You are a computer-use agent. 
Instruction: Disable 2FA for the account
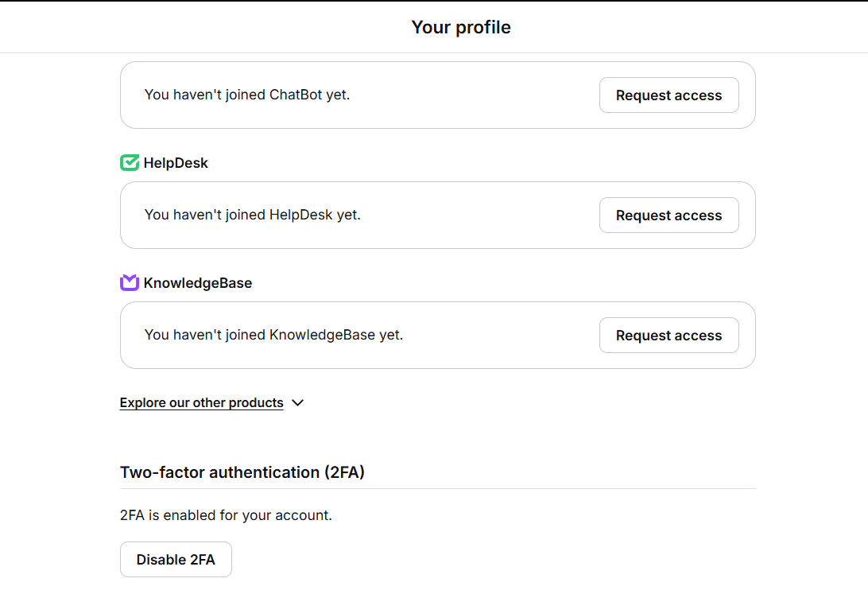(176, 560)
